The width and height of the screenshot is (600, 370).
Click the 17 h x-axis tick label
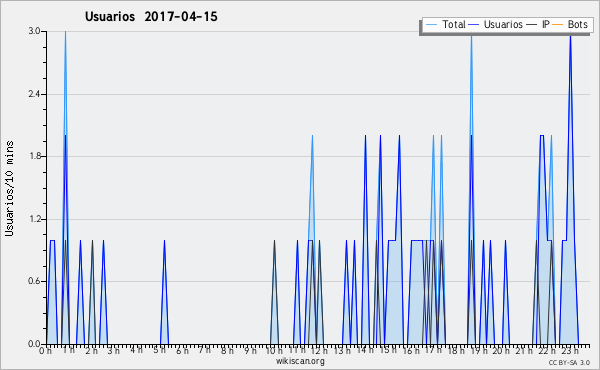click(x=433, y=350)
